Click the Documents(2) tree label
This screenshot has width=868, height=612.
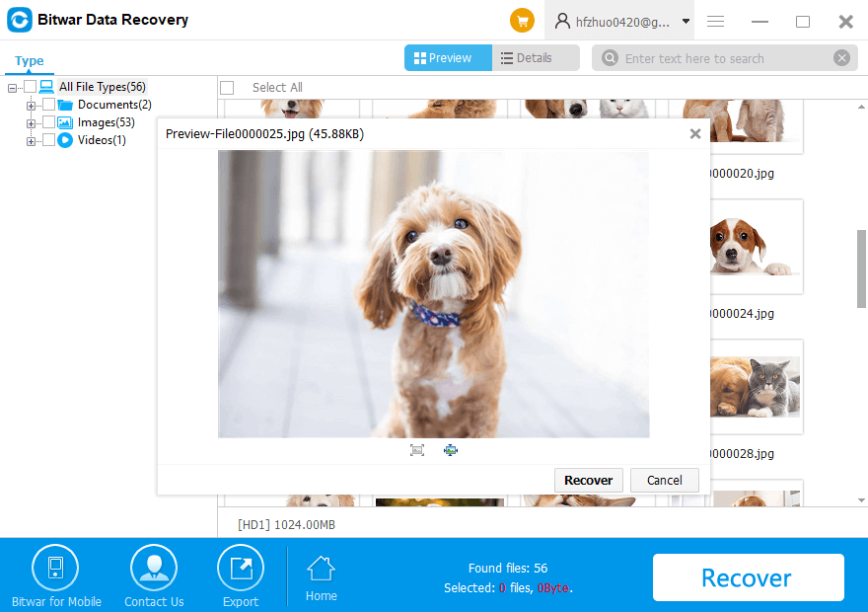[x=114, y=105]
